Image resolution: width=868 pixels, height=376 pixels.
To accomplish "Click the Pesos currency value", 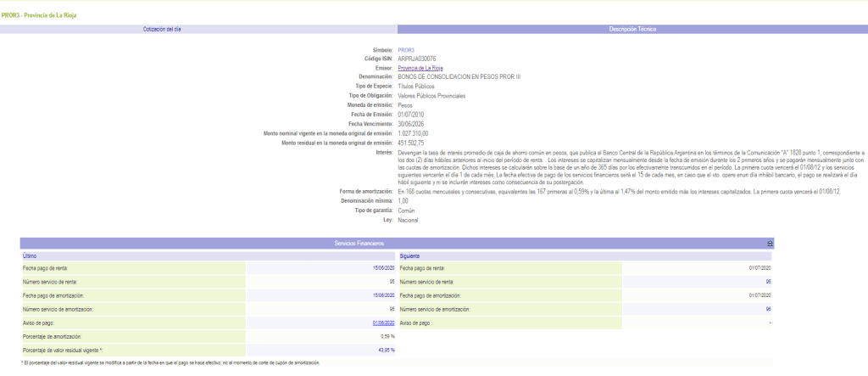I will [405, 105].
